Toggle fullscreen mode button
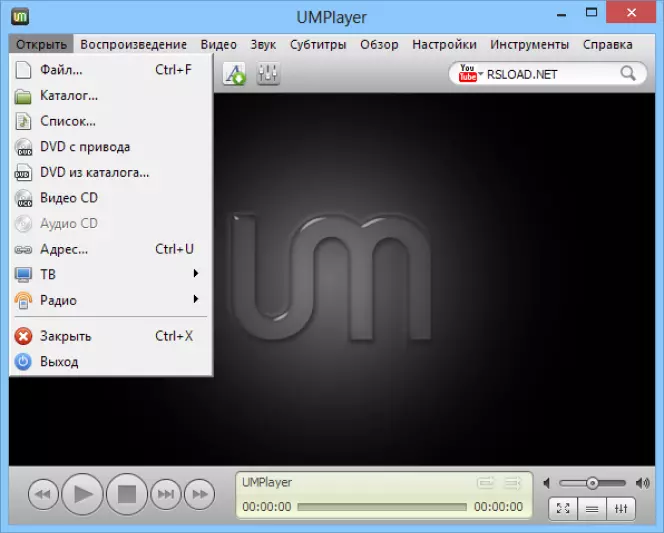This screenshot has height=533, width=664. tap(563, 508)
